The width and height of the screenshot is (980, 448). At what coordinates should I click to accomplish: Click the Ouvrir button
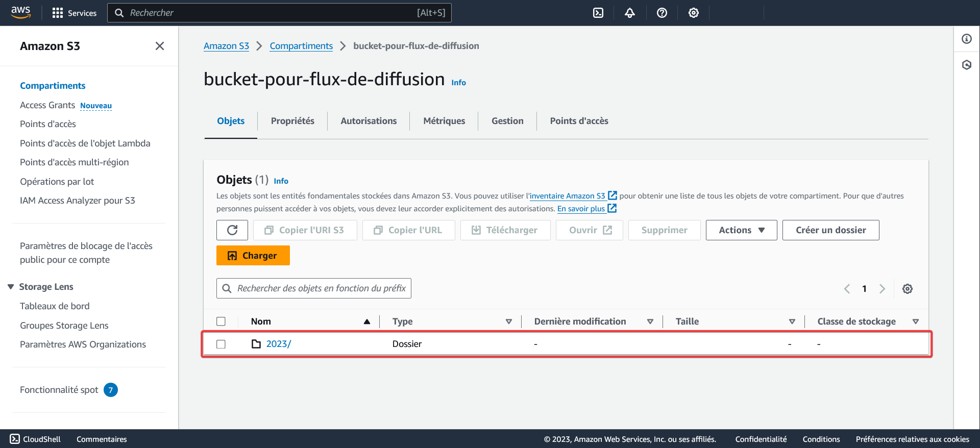tap(590, 230)
